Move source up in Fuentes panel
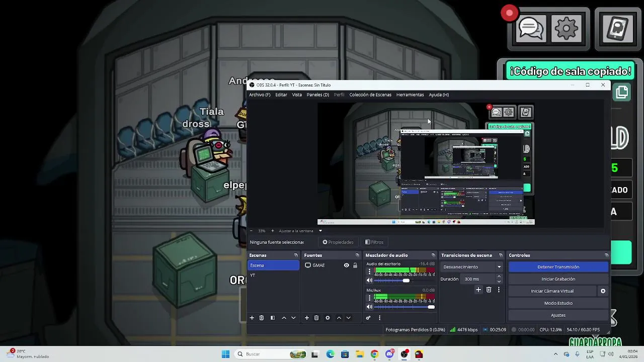 (339, 318)
